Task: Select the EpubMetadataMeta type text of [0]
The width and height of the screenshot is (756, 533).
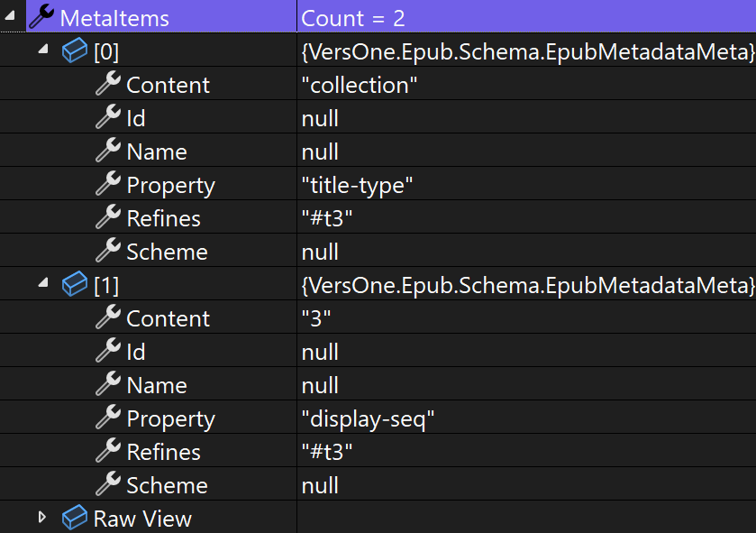Action: [528, 51]
